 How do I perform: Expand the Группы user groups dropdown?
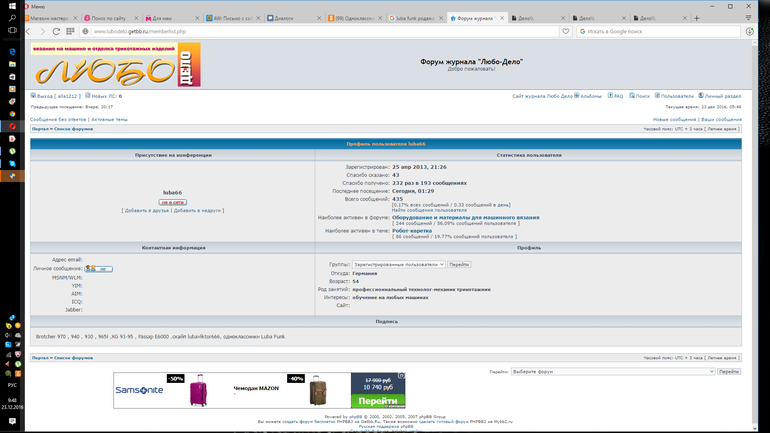397,264
